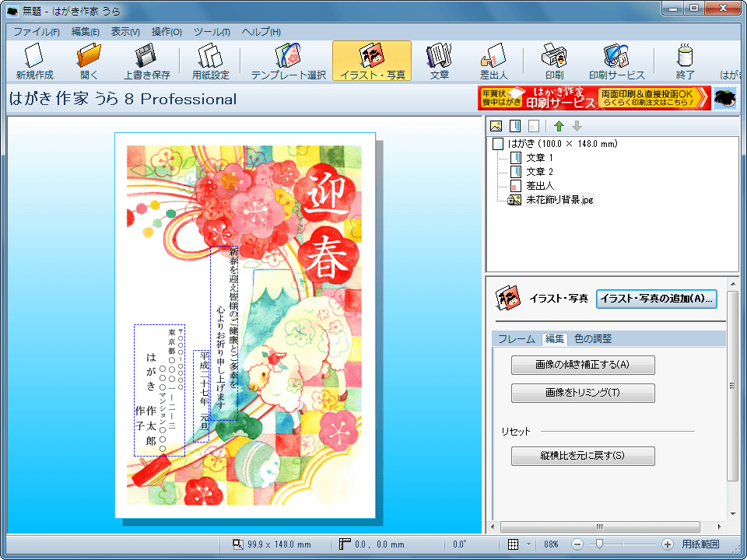Click the mascot icon beside the banner

tap(725, 98)
